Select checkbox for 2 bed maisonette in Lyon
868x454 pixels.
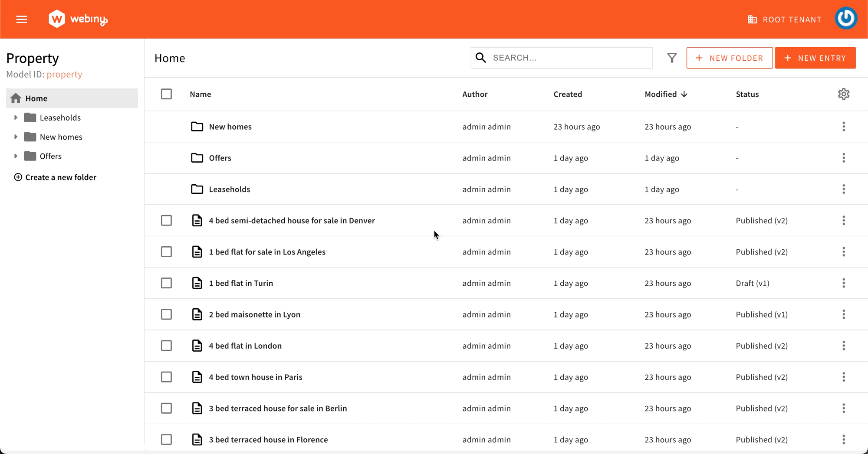166,314
